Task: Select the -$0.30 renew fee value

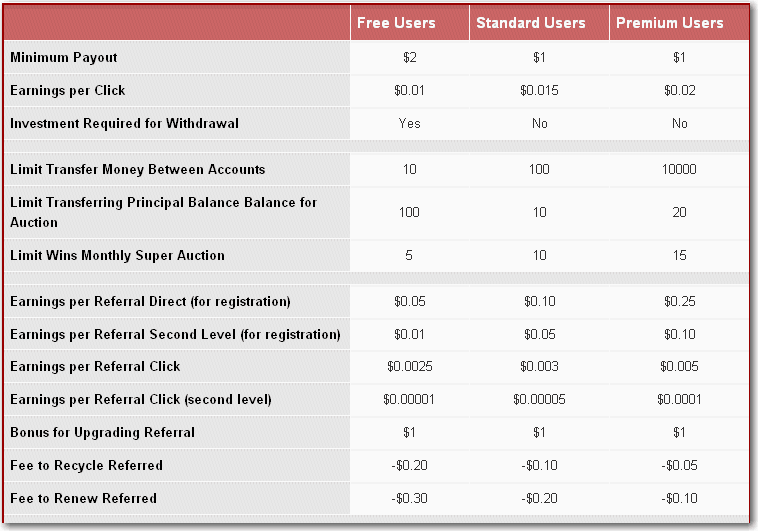Action: click(409, 498)
